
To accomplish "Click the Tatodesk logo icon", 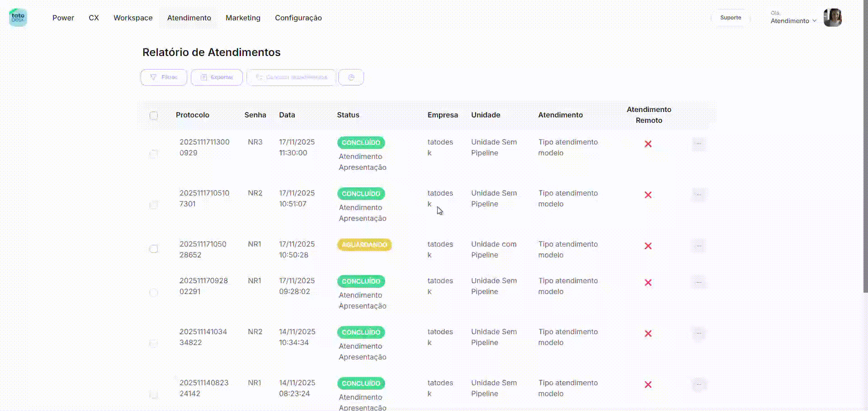I will click(x=18, y=18).
